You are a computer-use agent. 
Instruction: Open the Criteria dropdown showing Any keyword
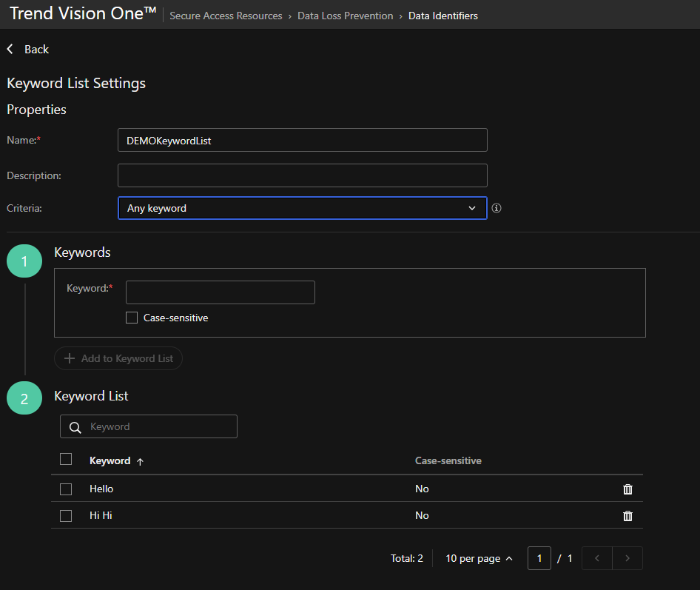pos(302,208)
